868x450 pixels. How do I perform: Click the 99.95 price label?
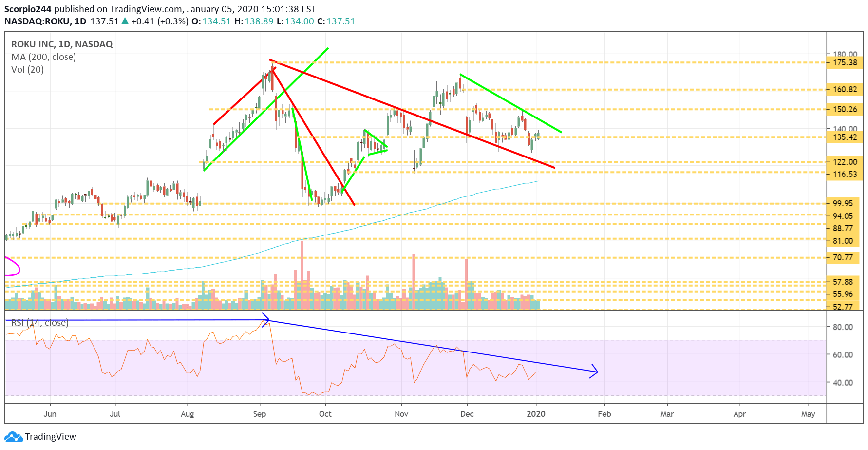pyautogui.click(x=843, y=203)
